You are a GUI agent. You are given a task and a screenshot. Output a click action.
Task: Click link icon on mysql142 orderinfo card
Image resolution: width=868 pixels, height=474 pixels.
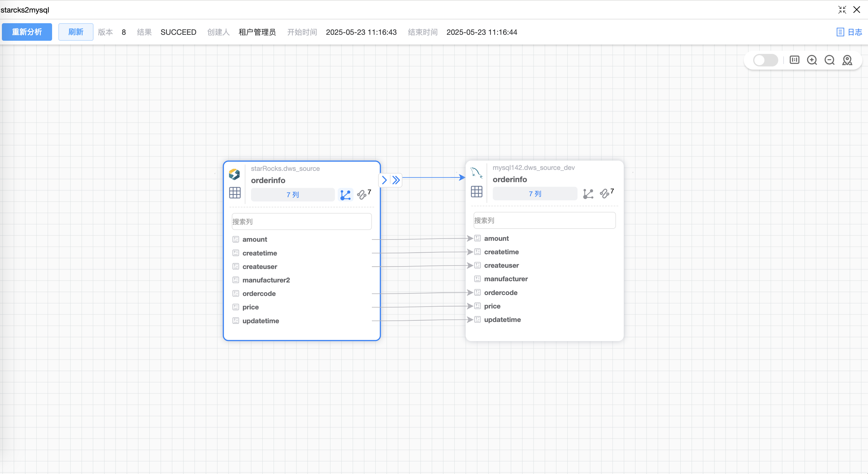pos(604,193)
